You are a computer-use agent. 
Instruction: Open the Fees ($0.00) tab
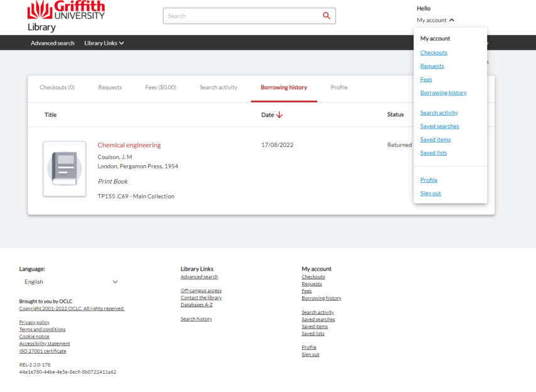(161, 87)
